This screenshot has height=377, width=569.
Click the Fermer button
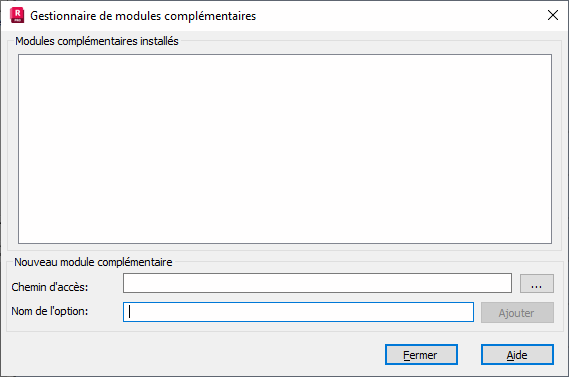(x=421, y=355)
